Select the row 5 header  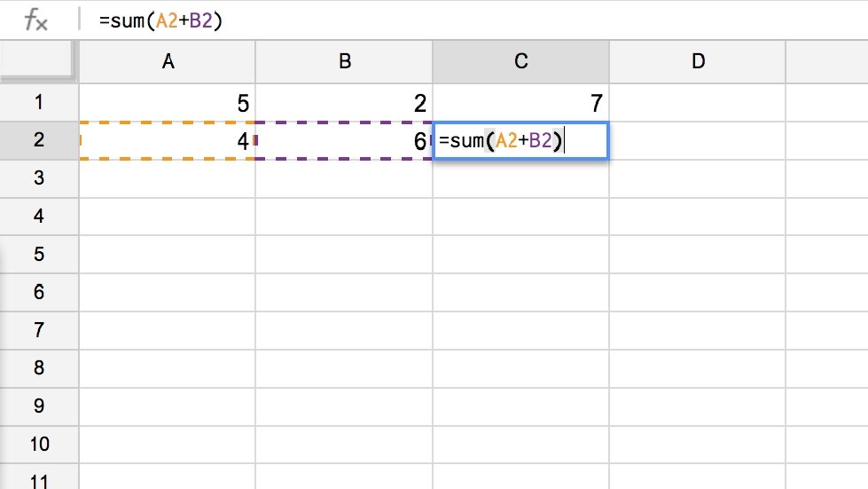click(38, 255)
